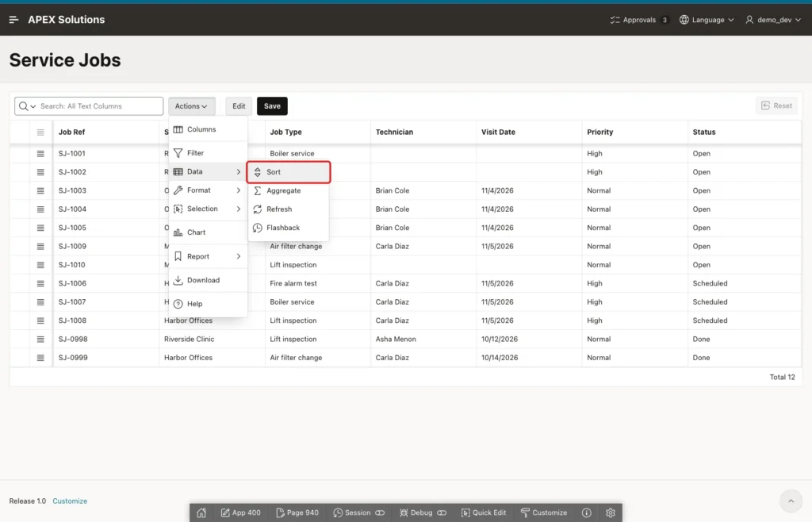This screenshot has height=522, width=812.
Task: Open row actions menu for SJ-1002
Action: point(40,172)
